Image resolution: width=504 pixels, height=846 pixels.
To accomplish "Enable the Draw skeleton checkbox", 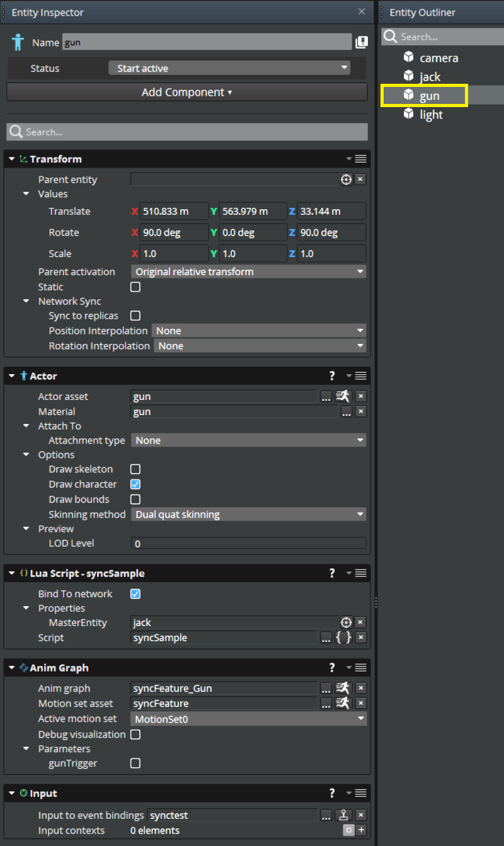I will click(135, 469).
